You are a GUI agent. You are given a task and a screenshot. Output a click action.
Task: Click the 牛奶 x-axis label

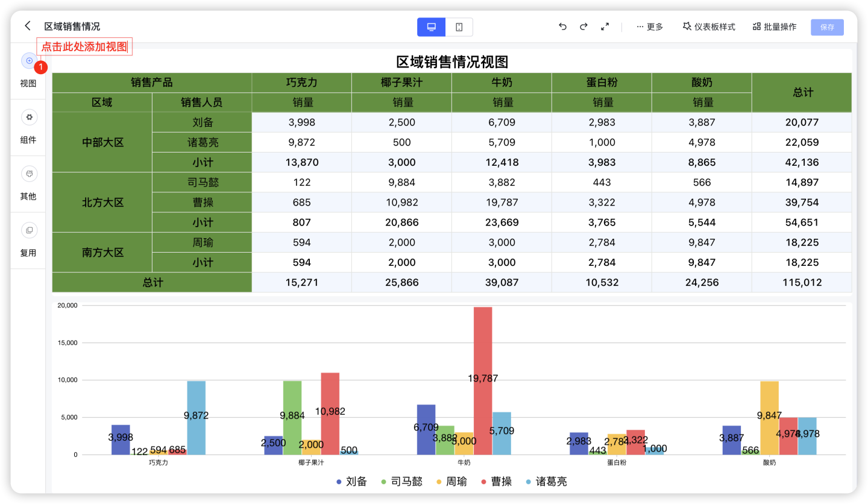tap(464, 462)
